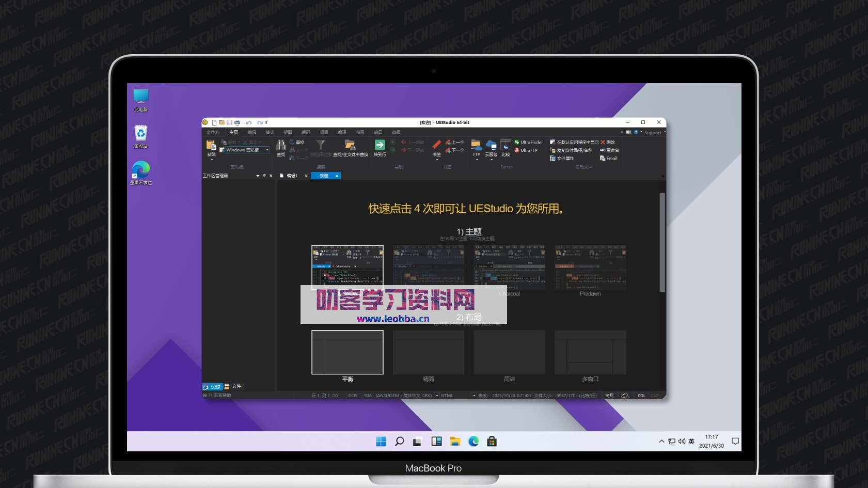Click the welcome page vertical scrollbar
Viewport: 868px width, 488px height.
(x=662, y=243)
